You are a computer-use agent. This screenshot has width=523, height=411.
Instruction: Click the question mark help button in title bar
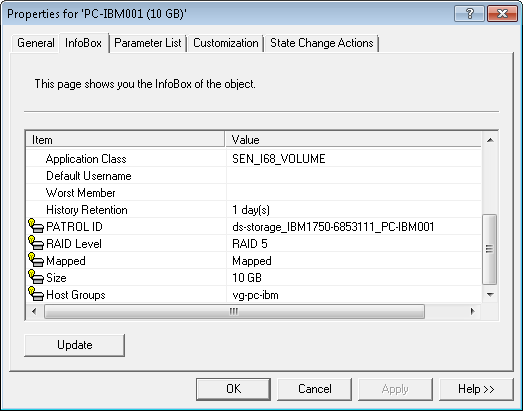469,13
